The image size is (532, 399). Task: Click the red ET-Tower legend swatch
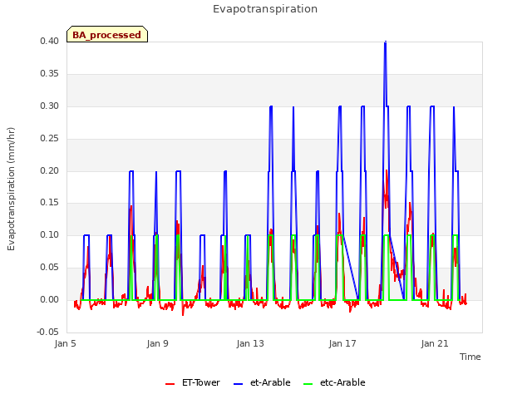pyautogui.click(x=170, y=384)
